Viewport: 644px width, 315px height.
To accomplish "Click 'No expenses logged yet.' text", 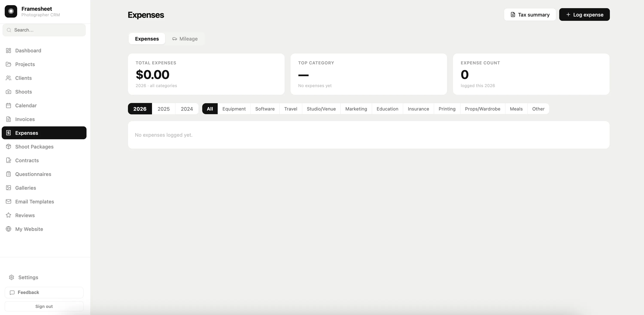I will 164,135.
